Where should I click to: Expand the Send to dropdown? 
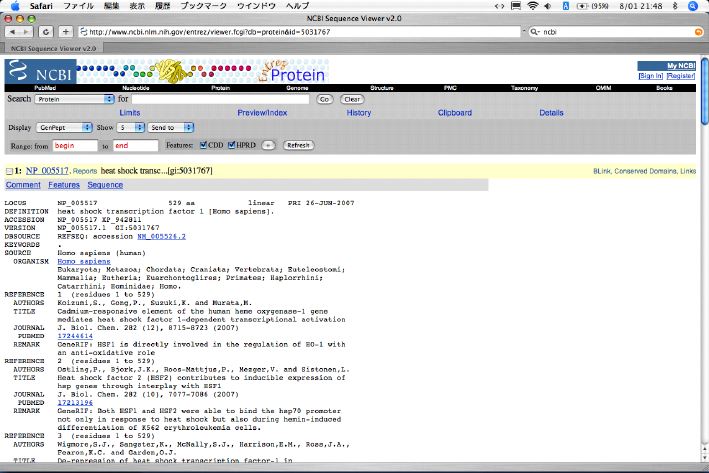tap(170, 128)
